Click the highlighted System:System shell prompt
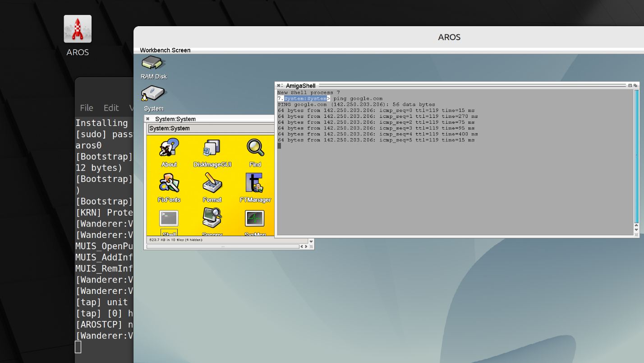The height and width of the screenshot is (363, 644). [305, 98]
